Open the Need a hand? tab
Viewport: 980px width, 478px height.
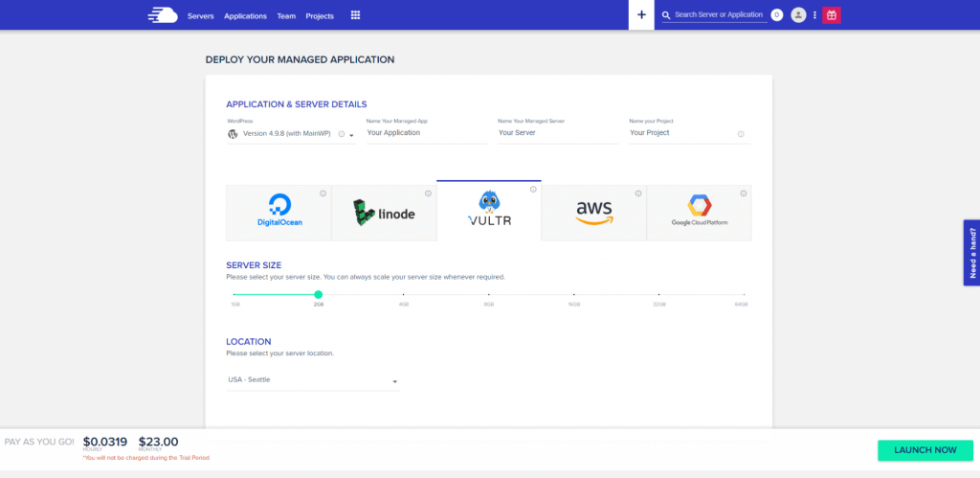(971, 253)
